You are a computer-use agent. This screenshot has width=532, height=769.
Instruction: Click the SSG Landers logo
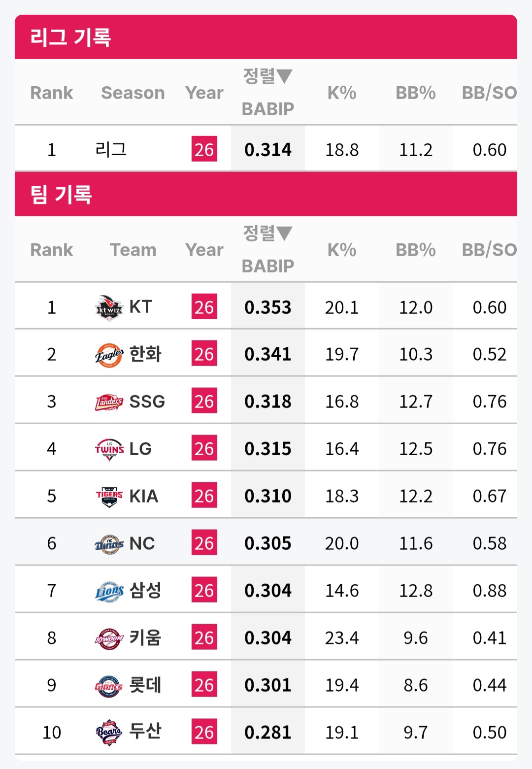point(109,402)
